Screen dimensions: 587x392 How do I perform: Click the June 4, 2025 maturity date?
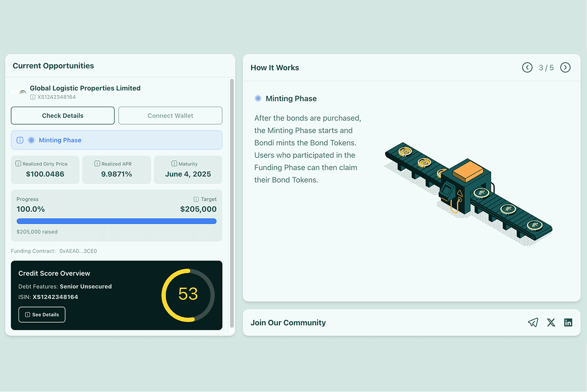point(188,174)
